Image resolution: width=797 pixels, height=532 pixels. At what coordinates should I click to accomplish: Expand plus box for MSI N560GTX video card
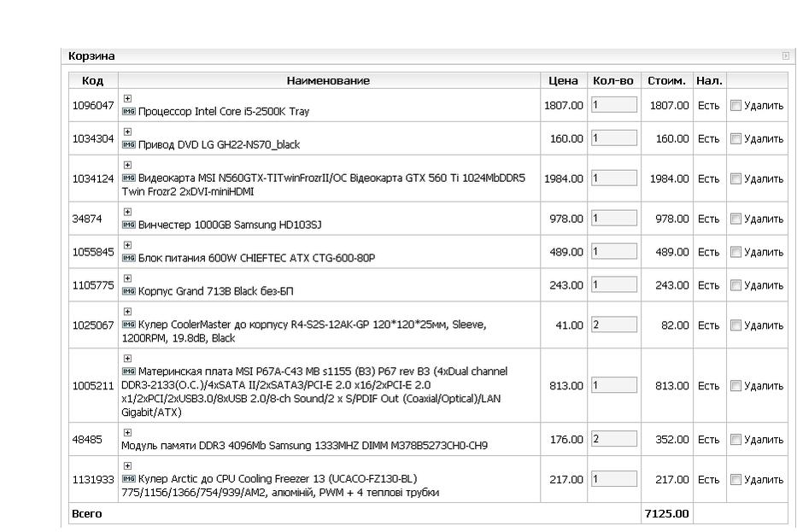tap(127, 165)
